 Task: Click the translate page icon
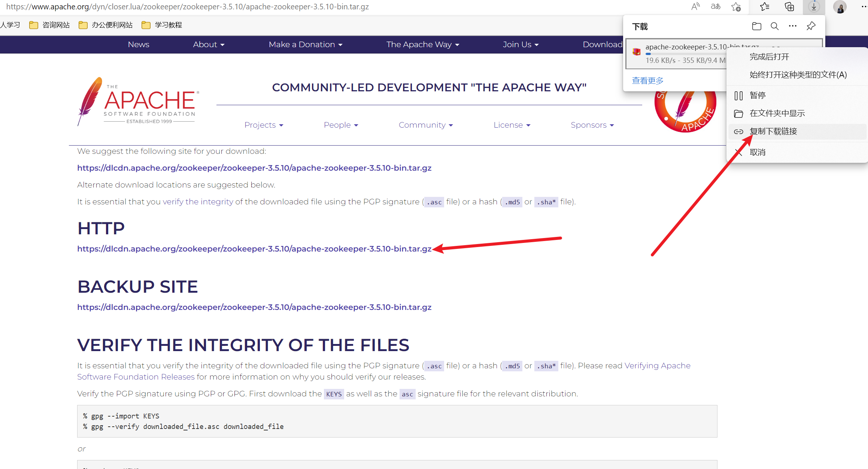pos(716,7)
